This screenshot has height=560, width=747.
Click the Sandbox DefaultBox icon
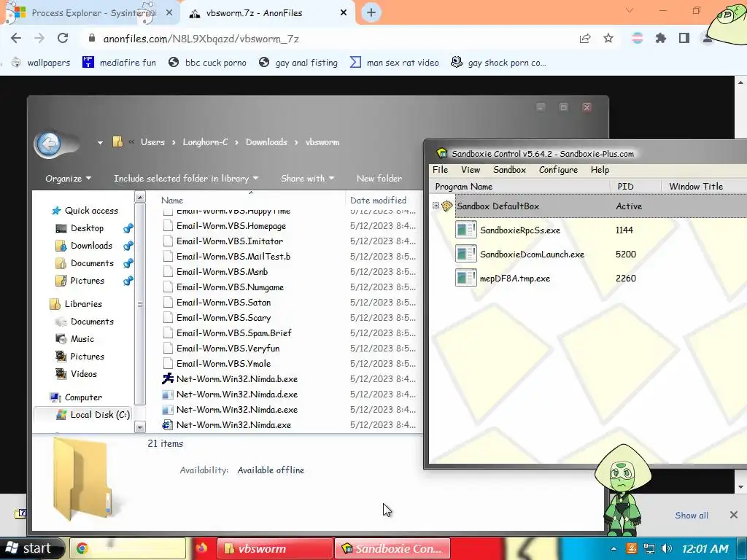point(447,206)
